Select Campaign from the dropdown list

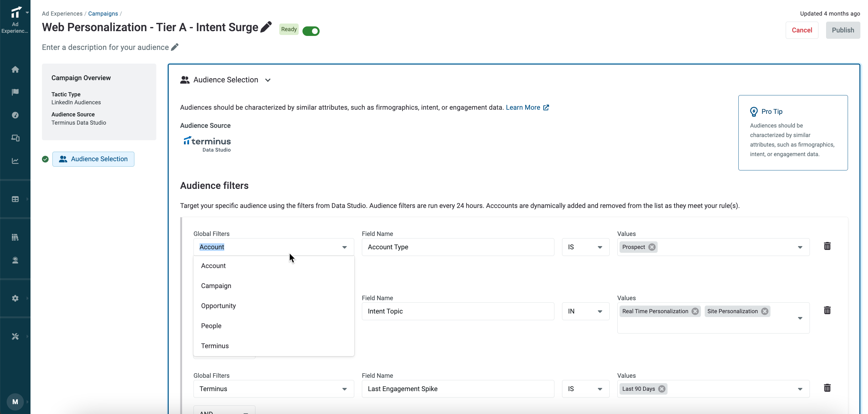[274, 286]
